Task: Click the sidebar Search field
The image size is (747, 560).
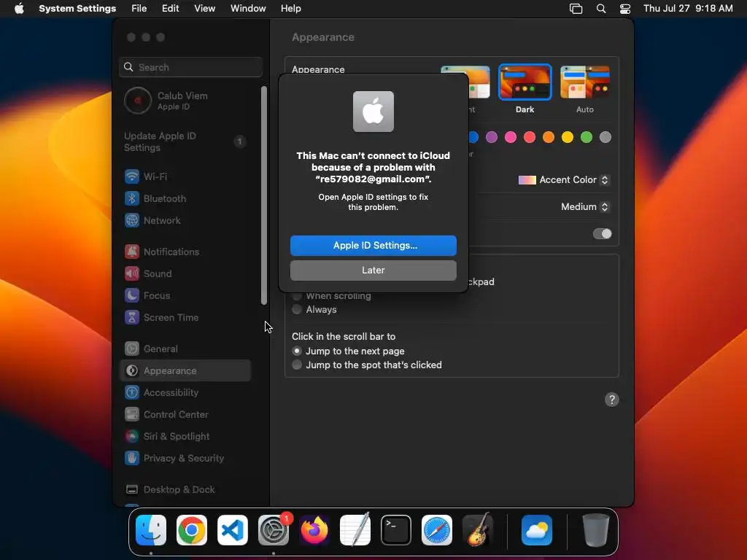Action: 190,67
